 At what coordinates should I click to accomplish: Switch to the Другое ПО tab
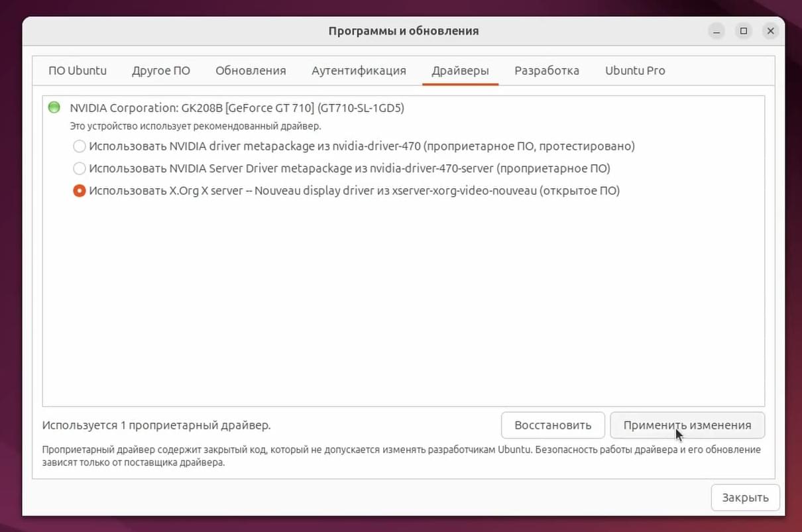(x=161, y=71)
